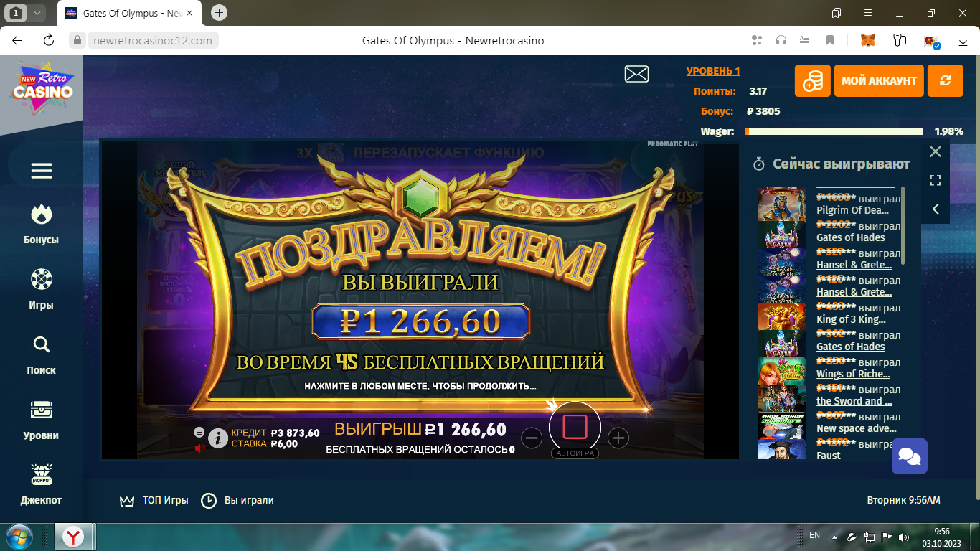Click Faust game thumbnail
Image resolution: width=980 pixels, height=551 pixels.
tap(781, 449)
